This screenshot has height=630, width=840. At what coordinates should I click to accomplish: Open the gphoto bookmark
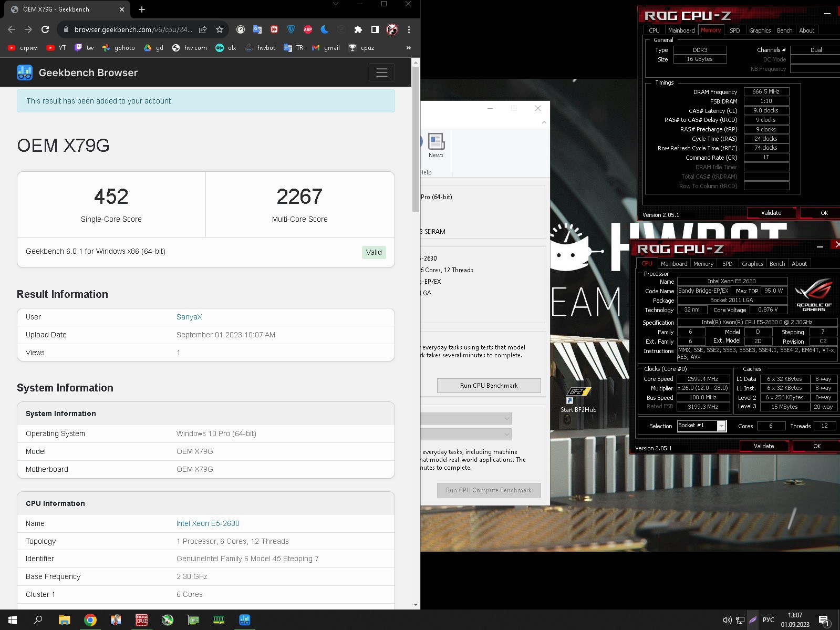click(x=119, y=47)
